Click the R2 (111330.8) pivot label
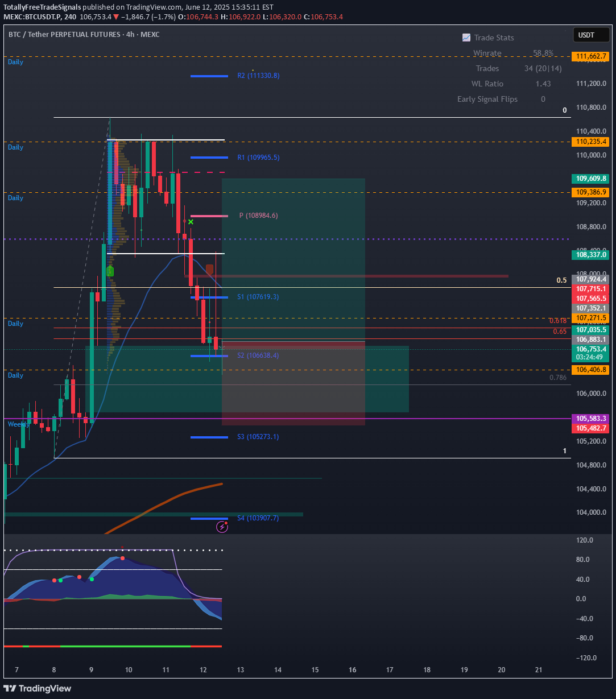Image resolution: width=616 pixels, height=699 pixels. 258,76
